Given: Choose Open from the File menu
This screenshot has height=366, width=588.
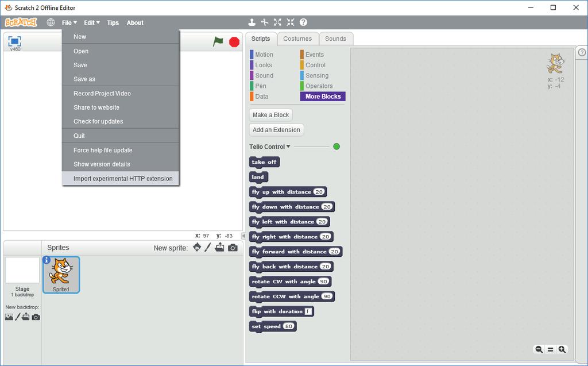Looking at the screenshot, I should click(x=121, y=51).
